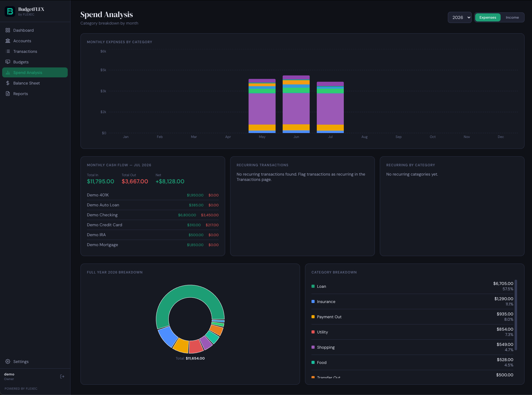The image size is (532, 395).
Task: Click the May stacked bar in chart
Action: [x=262, y=106]
